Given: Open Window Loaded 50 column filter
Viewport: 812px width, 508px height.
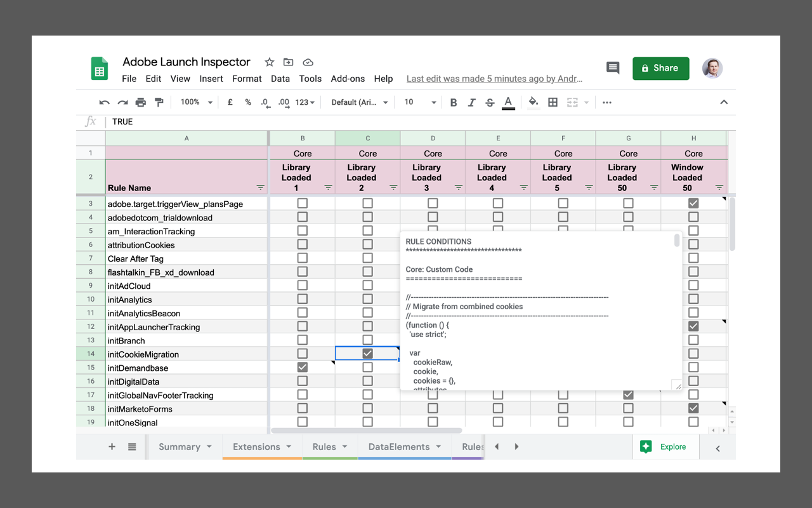Looking at the screenshot, I should tap(719, 188).
